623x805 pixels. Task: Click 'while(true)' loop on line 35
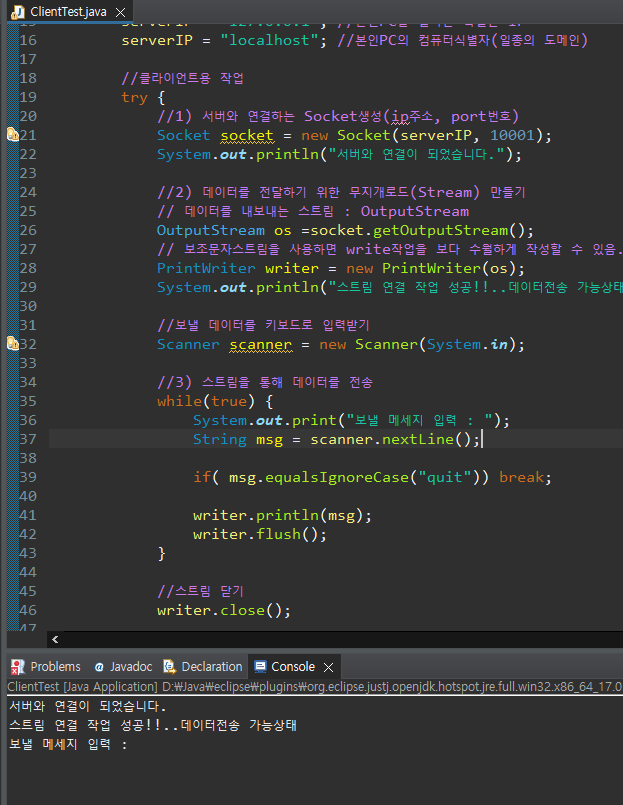click(x=206, y=401)
